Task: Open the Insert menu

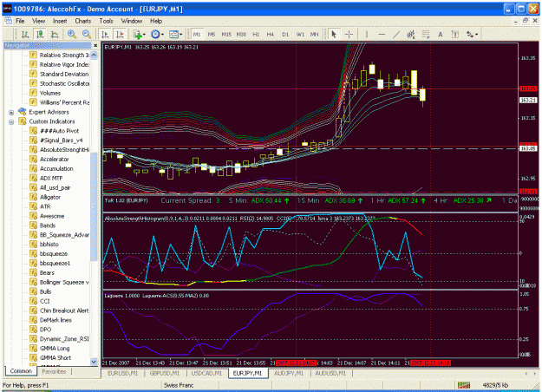Action: coord(60,21)
